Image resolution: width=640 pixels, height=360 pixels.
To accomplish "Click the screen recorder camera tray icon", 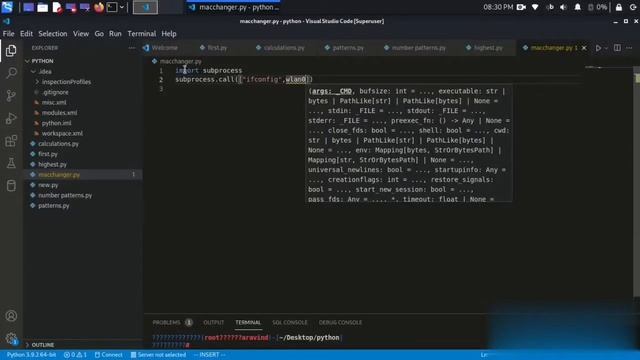I will pos(521,7).
